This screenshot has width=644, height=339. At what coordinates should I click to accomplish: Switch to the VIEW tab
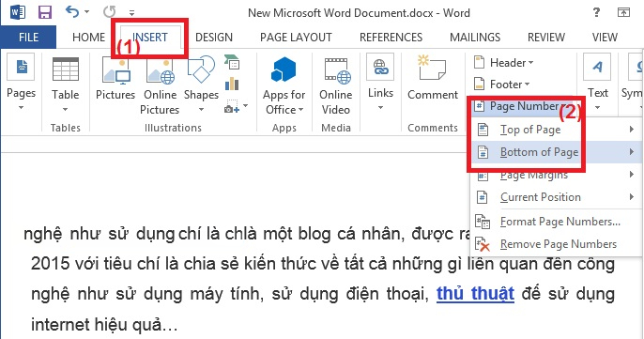coord(605,38)
